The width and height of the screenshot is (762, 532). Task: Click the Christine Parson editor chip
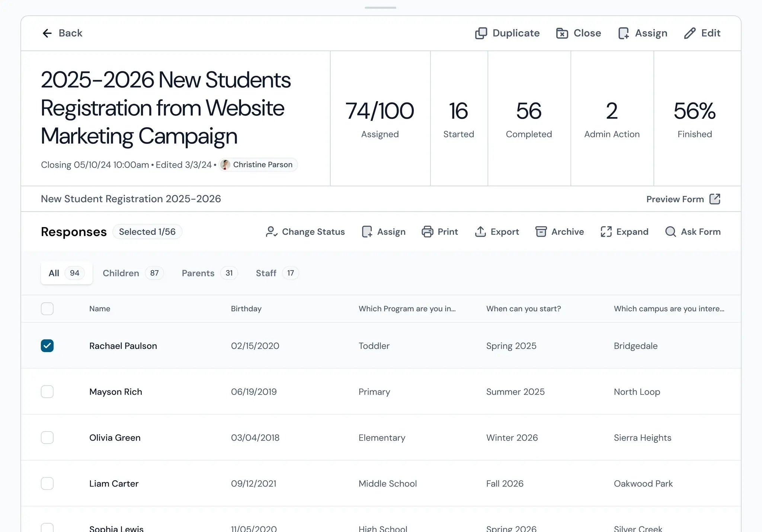(x=258, y=165)
